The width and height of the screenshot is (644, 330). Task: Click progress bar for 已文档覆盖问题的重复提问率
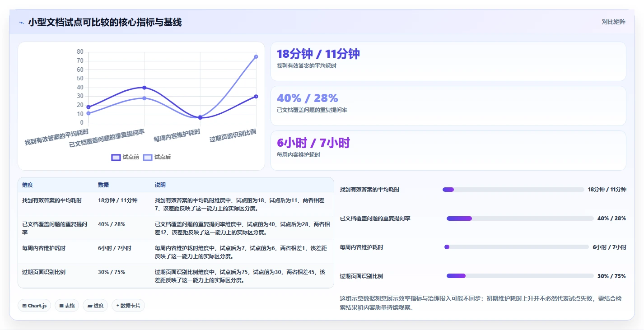(x=520, y=218)
